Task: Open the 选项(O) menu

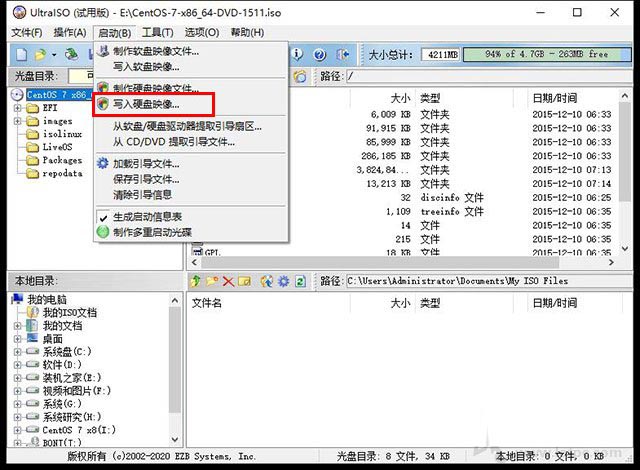Action: pos(202,33)
